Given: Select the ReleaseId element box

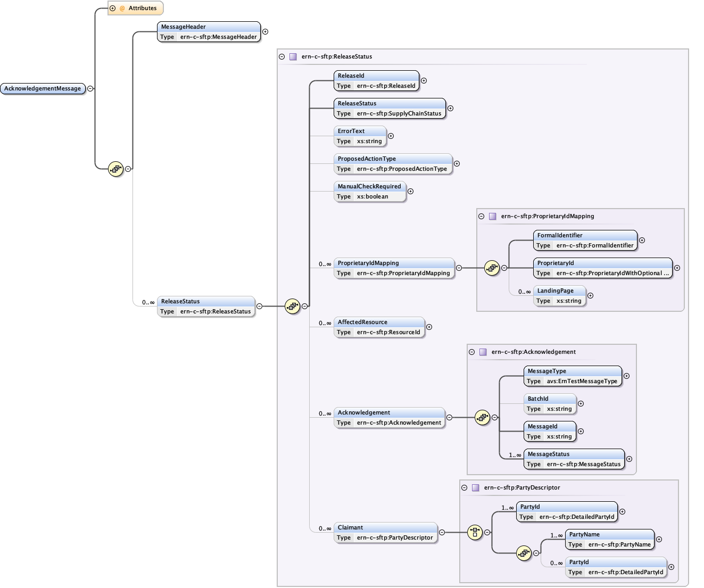Looking at the screenshot, I should coord(377,81).
